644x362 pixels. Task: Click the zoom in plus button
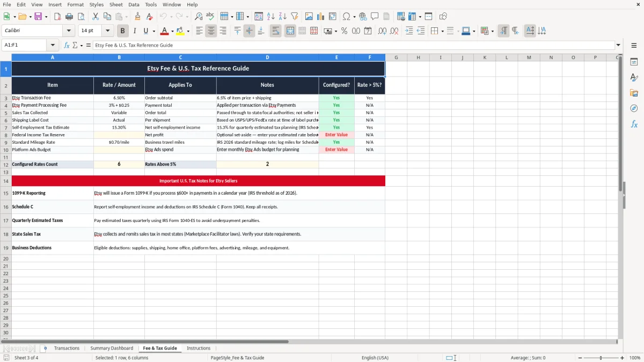point(623,358)
